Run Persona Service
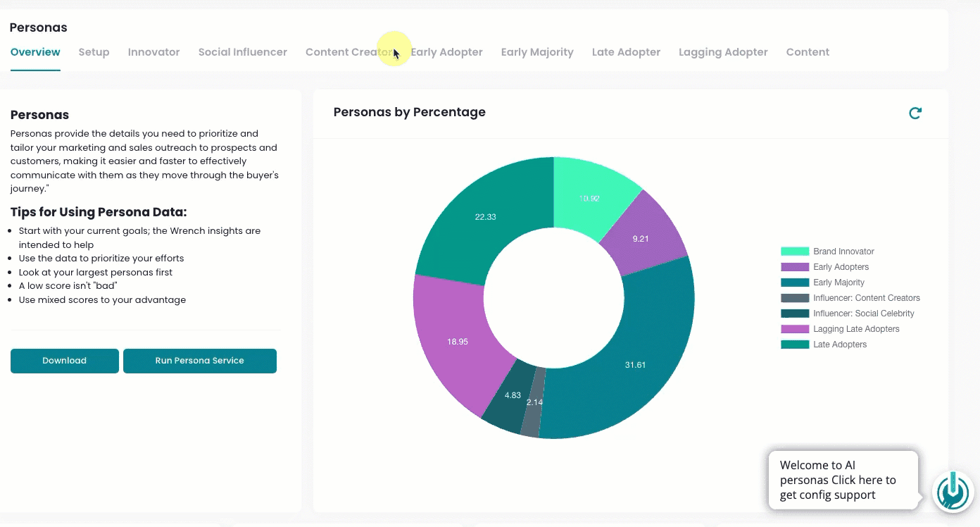This screenshot has height=527, width=980. (200, 361)
